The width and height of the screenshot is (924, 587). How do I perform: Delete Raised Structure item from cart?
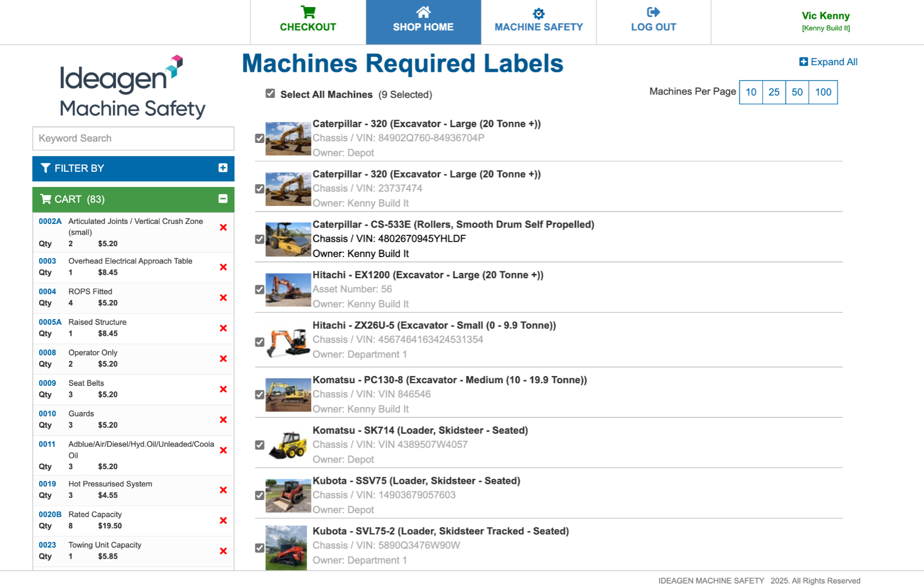tap(223, 328)
